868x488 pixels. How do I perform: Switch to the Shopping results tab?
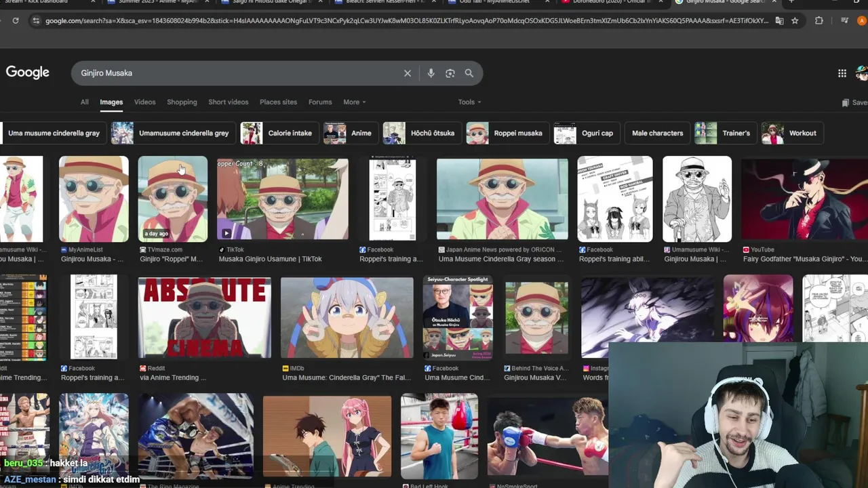point(182,102)
